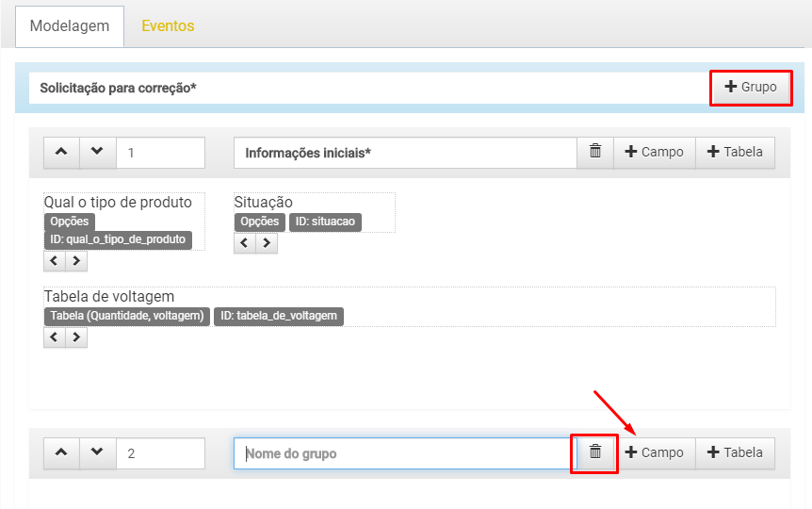Shift the Situação field left
The image size is (812, 509).
coord(244,242)
